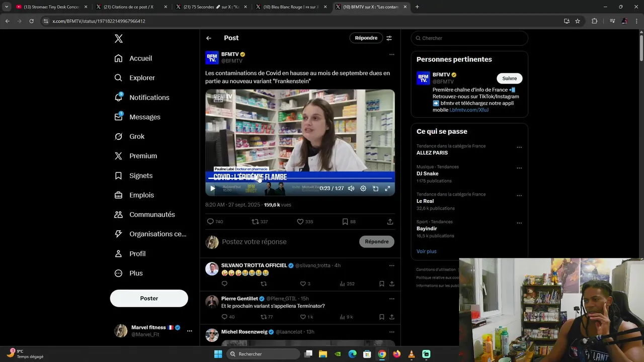Open l.bfmtv.com/XfuJ link
The height and width of the screenshot is (362, 644).
tap(469, 110)
